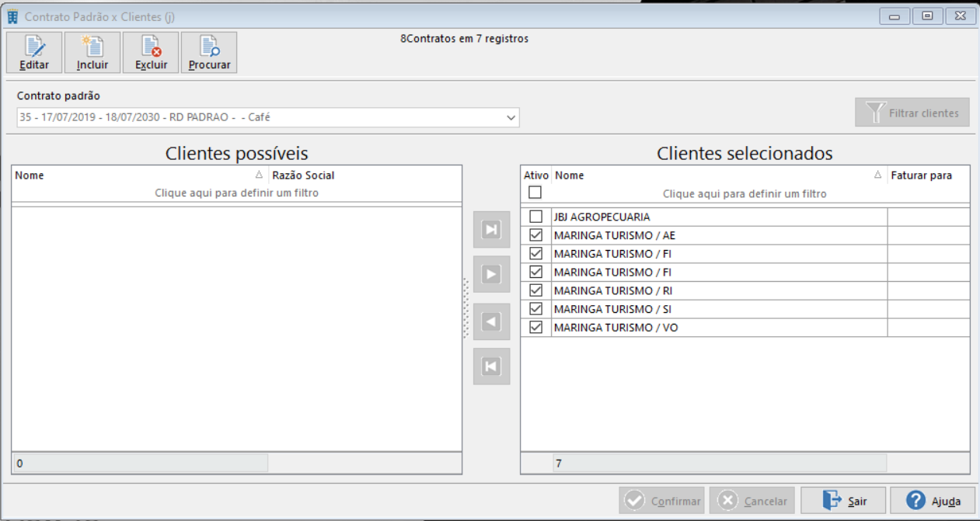Click Faturar para cell of JBJ AGROPECUARIA
This screenshot has width=980, height=521.
[x=928, y=217]
